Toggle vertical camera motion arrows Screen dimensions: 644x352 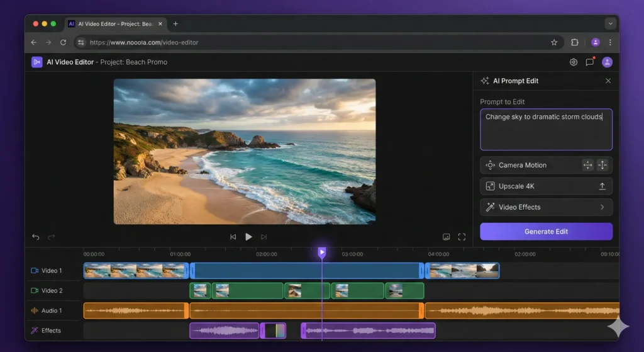602,165
